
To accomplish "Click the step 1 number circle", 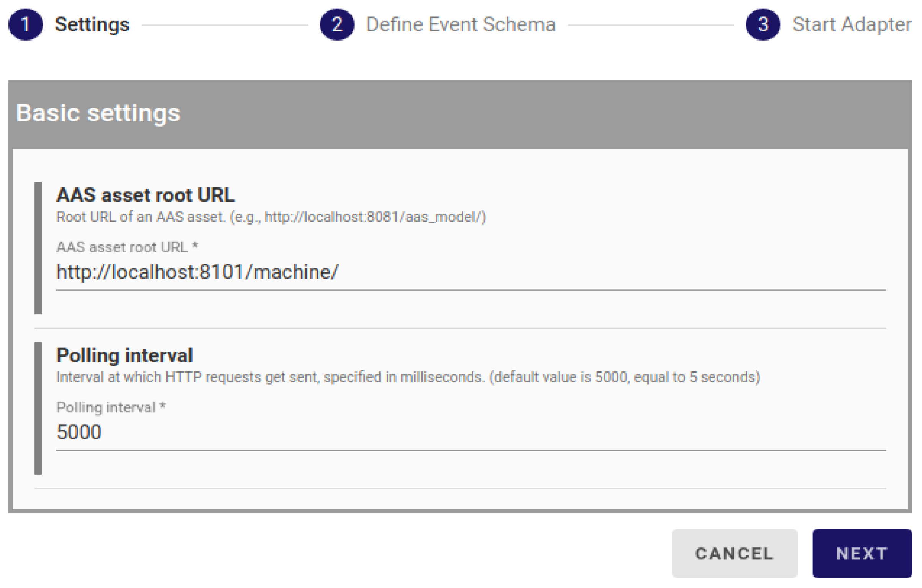I will point(26,25).
